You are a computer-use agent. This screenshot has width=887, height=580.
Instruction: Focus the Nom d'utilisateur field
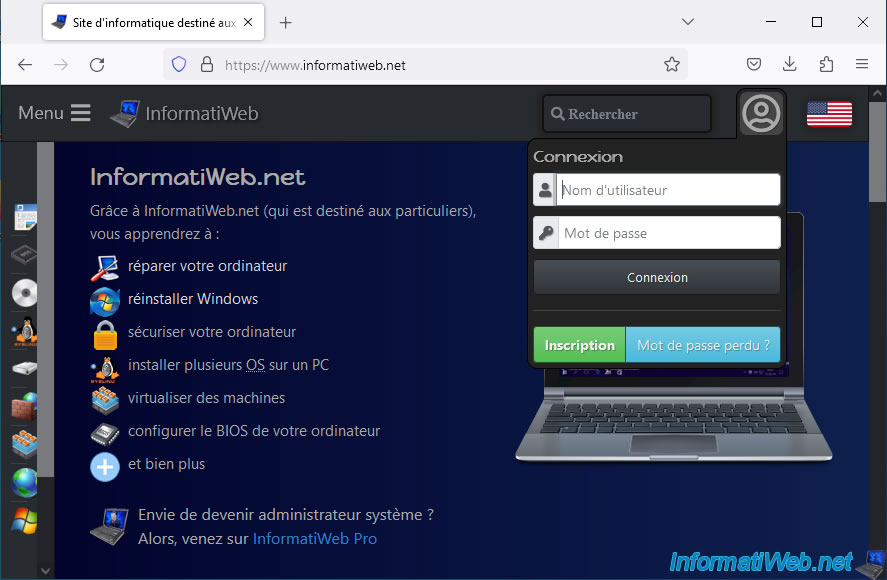668,190
